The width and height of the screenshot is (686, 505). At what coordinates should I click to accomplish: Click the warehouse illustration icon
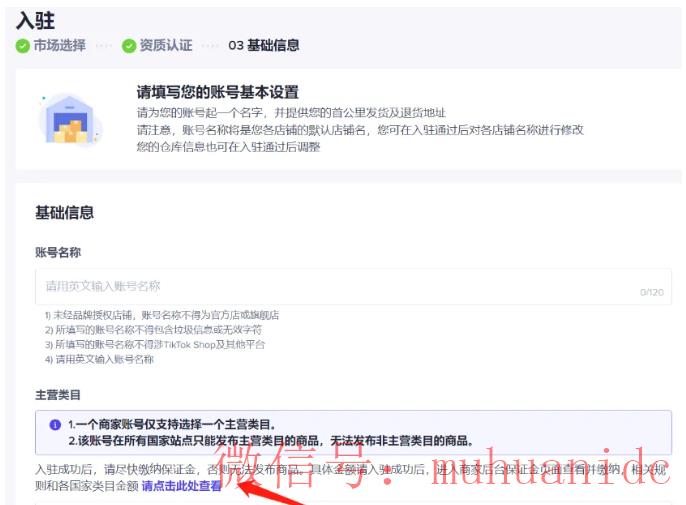(x=70, y=119)
